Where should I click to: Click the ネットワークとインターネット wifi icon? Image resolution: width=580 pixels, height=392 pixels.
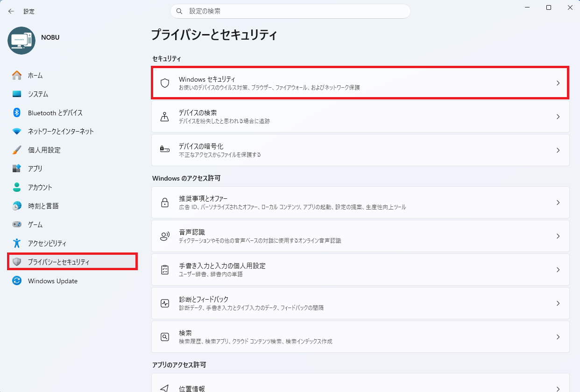point(17,131)
